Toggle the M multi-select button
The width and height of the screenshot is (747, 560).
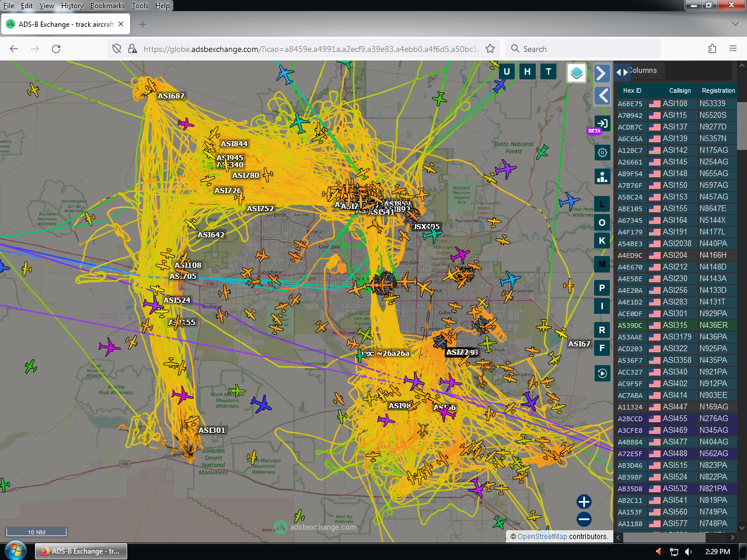click(x=602, y=264)
